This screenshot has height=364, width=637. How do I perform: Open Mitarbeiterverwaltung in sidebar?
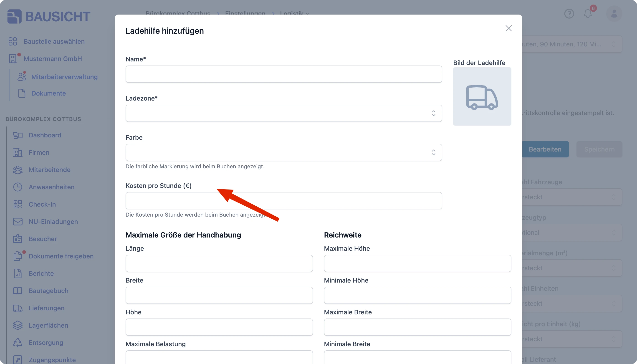(x=65, y=77)
